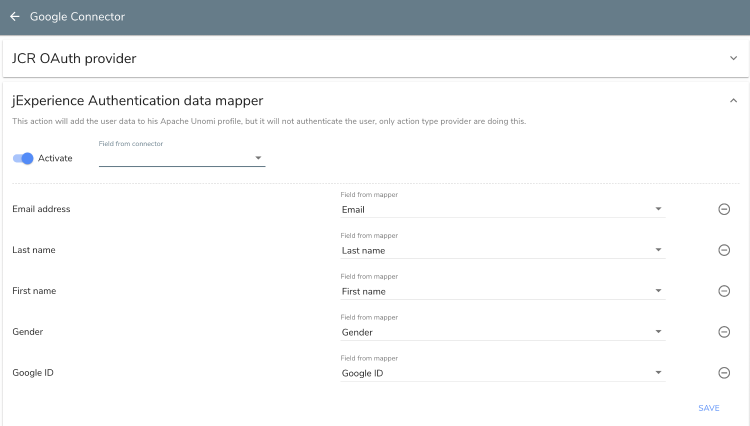Screen dimensions: 750x426
Task: Click the First name row label on left
Action: (34, 291)
